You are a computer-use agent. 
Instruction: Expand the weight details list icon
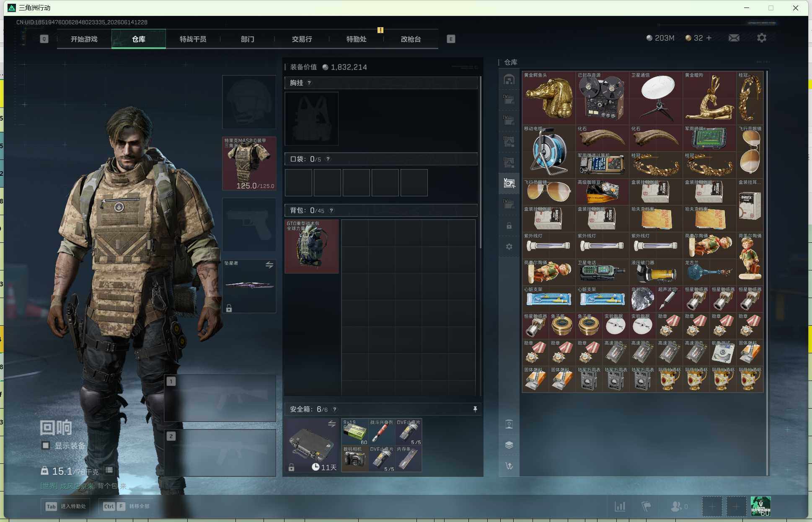point(109,471)
